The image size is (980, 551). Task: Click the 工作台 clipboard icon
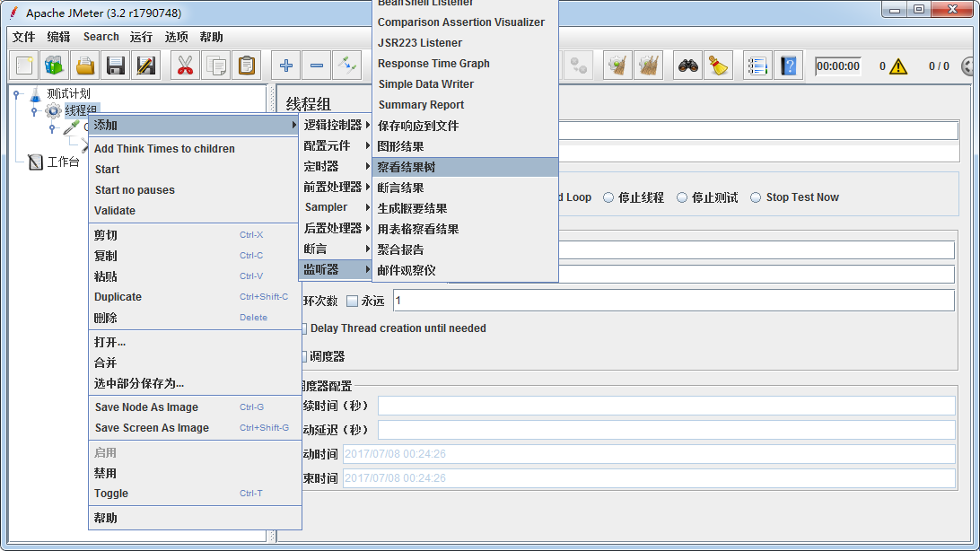(x=36, y=162)
